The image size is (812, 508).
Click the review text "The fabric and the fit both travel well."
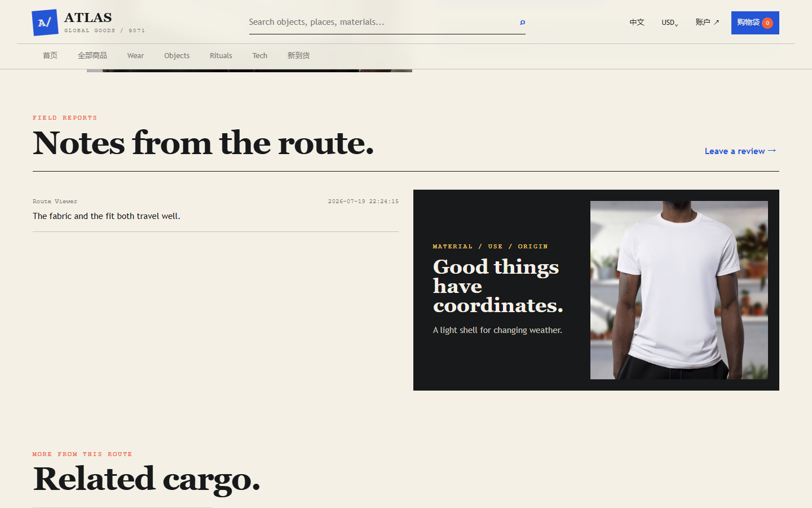[x=107, y=216]
